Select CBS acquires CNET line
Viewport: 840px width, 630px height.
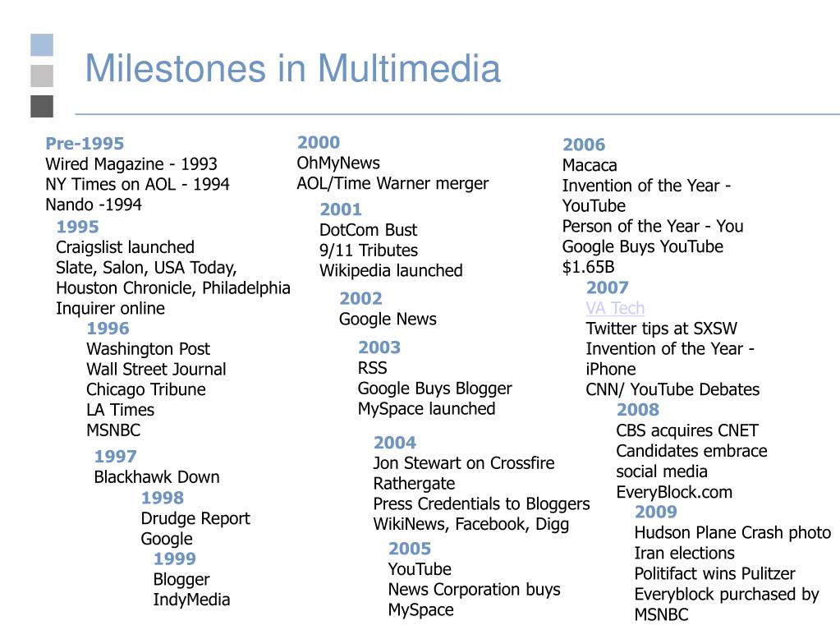point(687,430)
